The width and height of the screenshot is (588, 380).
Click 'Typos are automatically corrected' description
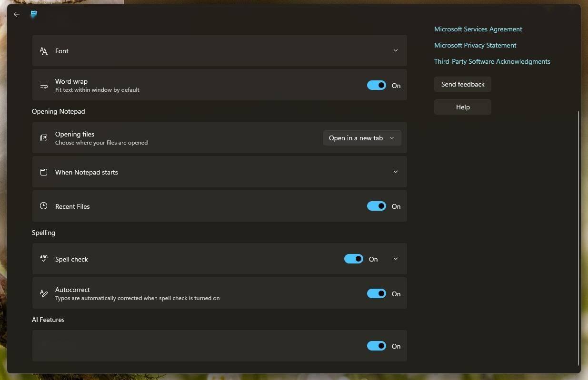[x=137, y=298]
